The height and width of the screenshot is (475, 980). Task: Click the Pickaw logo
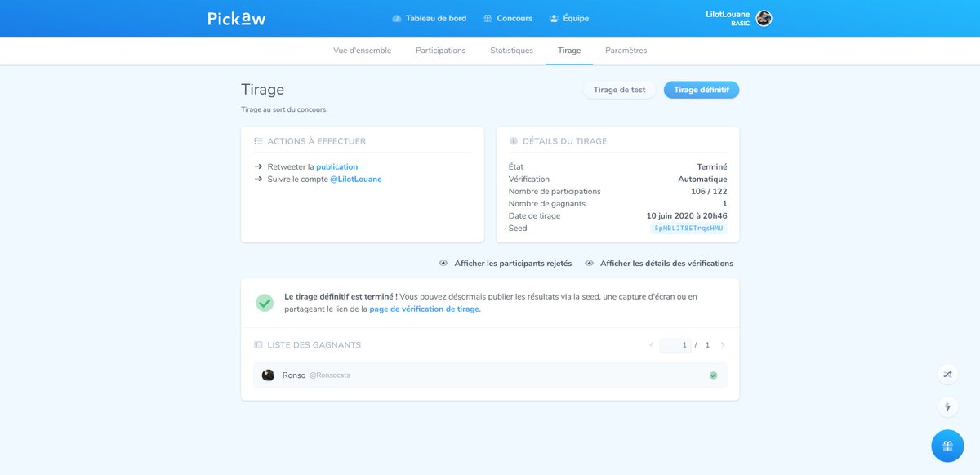pyautogui.click(x=237, y=18)
